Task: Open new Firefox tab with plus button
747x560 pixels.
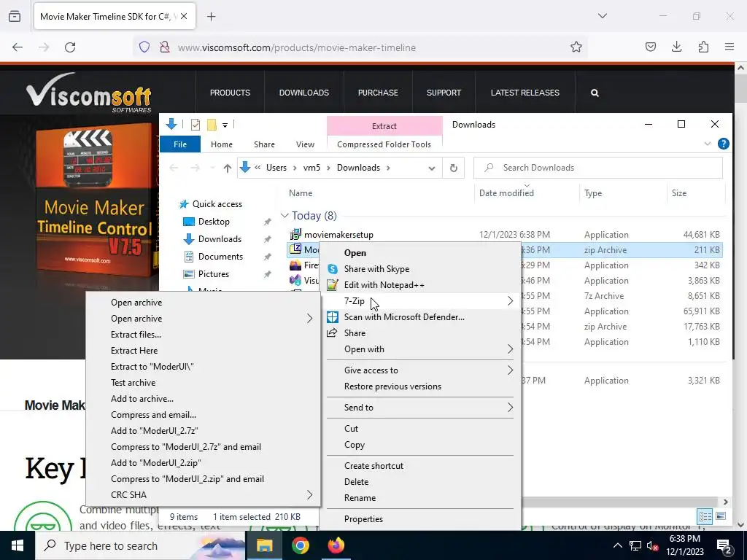Action: pyautogui.click(x=211, y=17)
